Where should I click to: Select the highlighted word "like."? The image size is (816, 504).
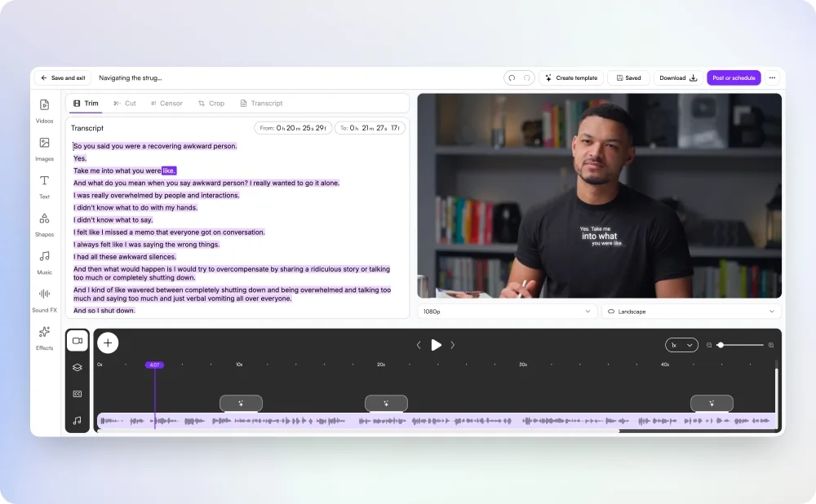169,170
